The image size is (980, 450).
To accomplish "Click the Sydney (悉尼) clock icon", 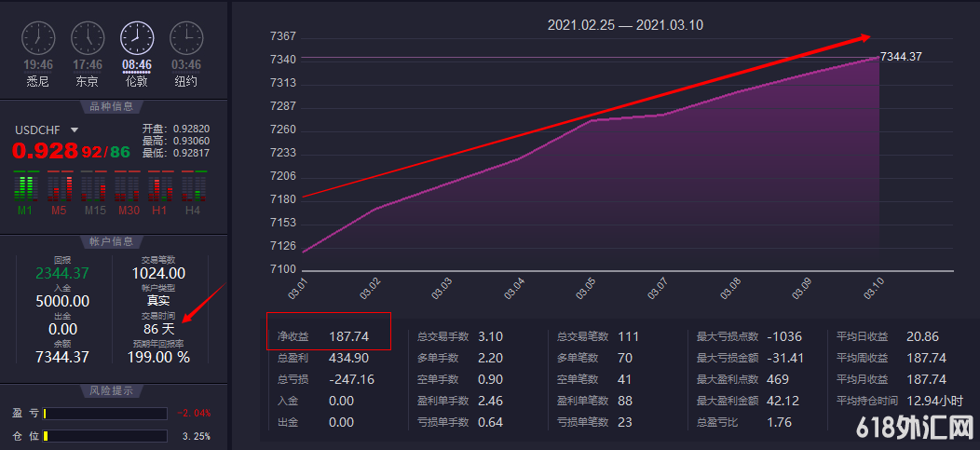I will pyautogui.click(x=37, y=38).
